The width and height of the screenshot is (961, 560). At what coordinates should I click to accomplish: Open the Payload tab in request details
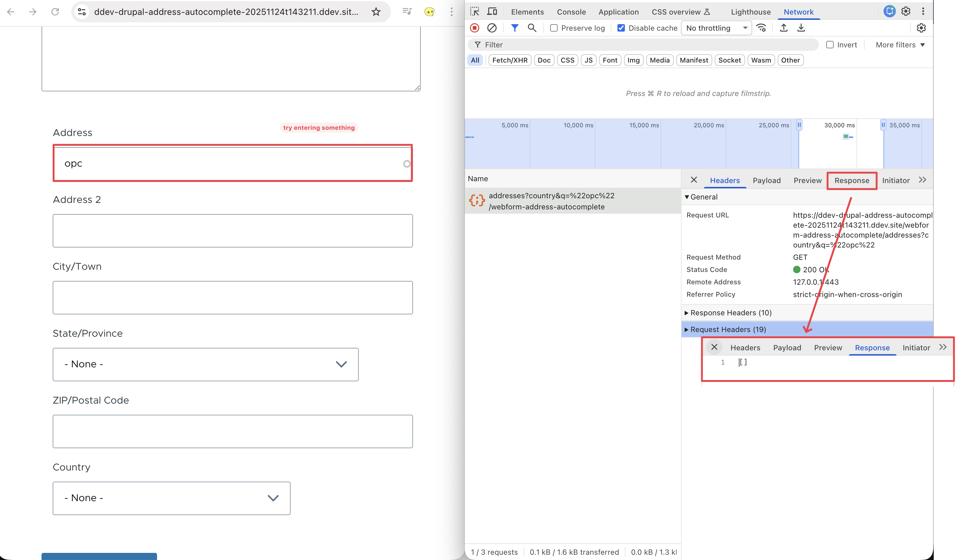[766, 180]
